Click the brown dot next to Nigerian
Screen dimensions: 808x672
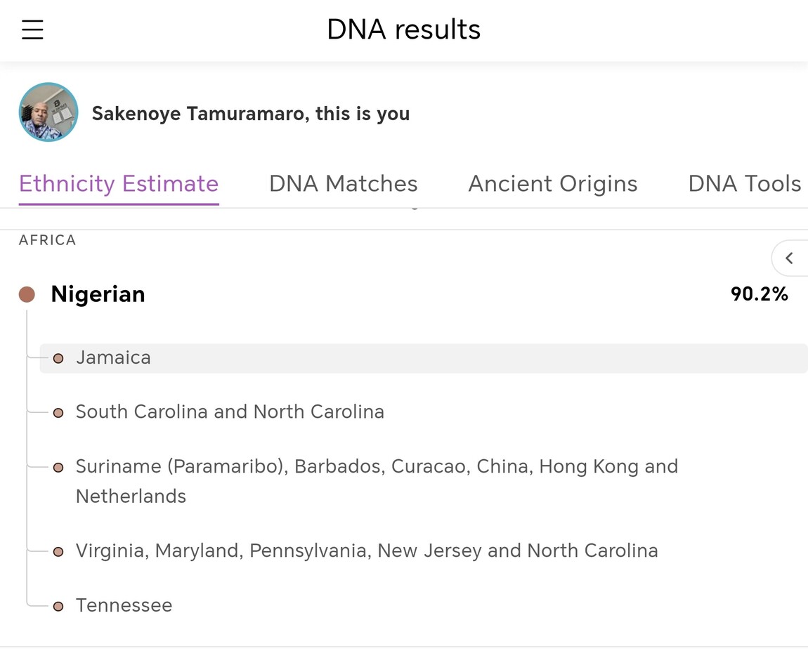(27, 294)
